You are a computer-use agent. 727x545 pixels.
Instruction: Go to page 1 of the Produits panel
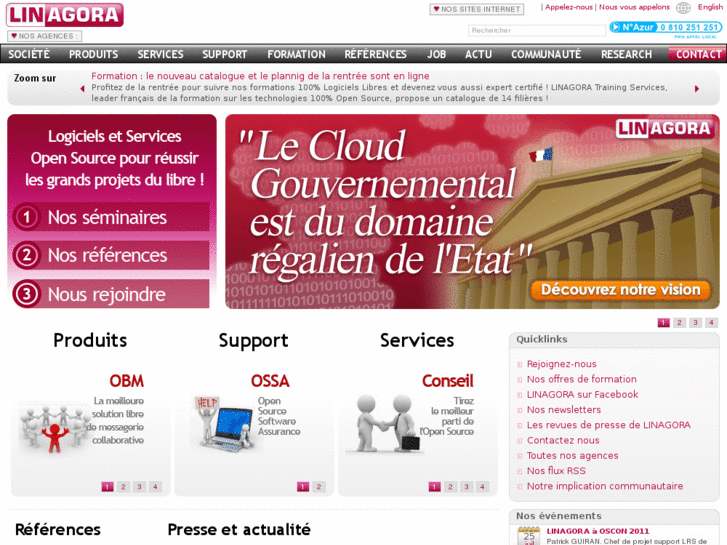point(107,487)
